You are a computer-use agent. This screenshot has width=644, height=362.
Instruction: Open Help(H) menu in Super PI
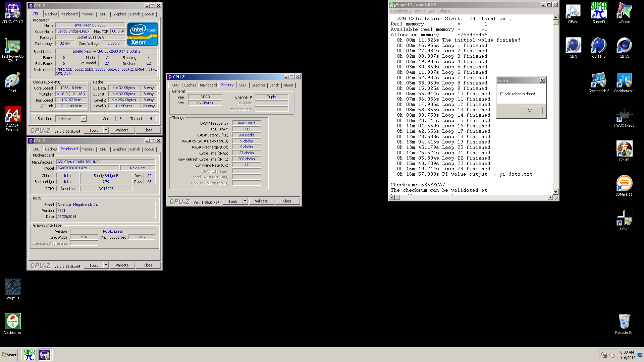(x=444, y=11)
